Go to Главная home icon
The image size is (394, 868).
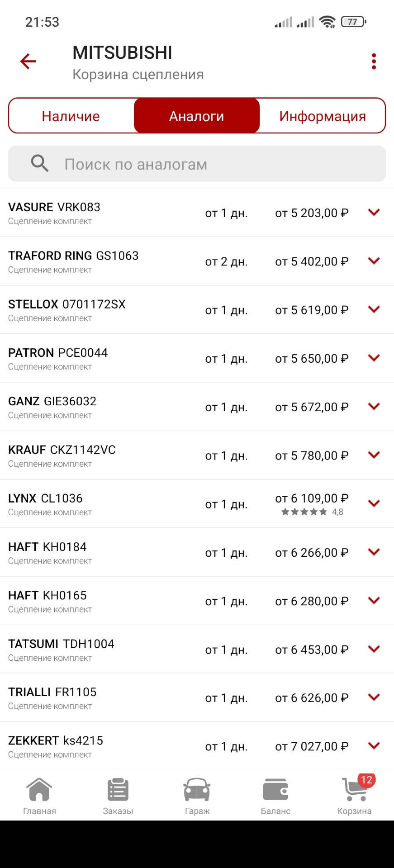39,796
